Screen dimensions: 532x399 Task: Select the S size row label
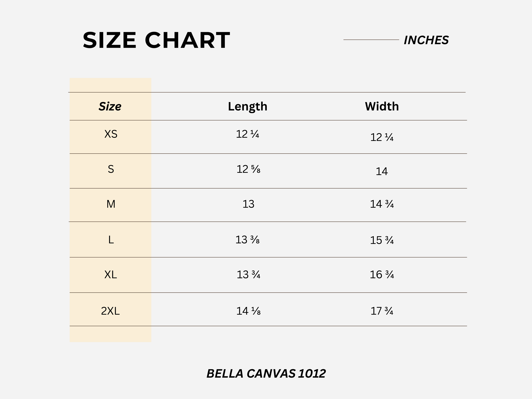tap(111, 169)
